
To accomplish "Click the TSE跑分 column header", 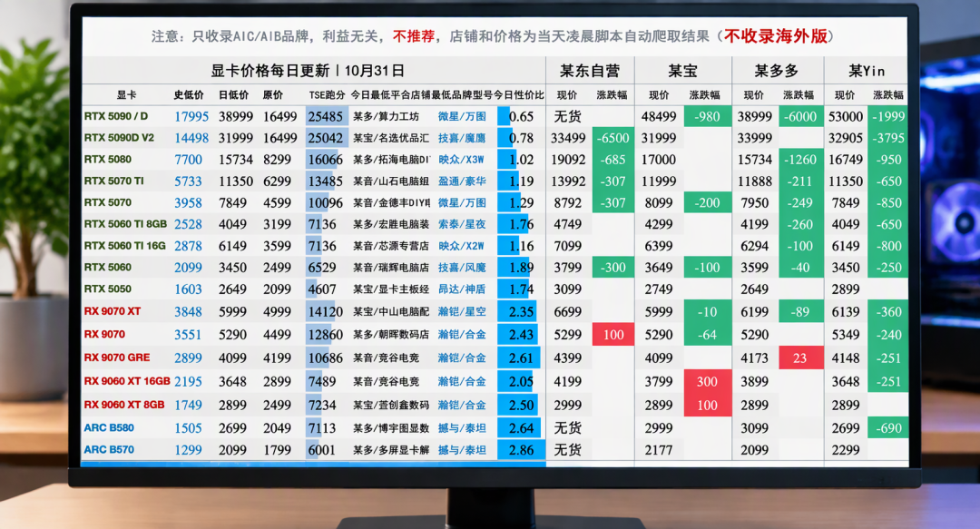I will point(327,95).
